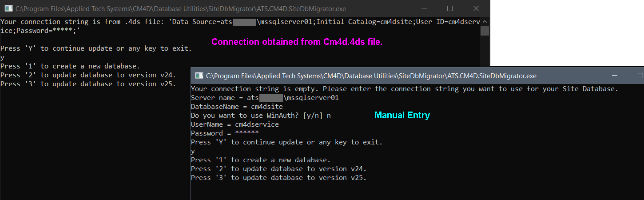Click the 'UserName = cm4dservice' line
644x200 pixels.
(x=235, y=124)
